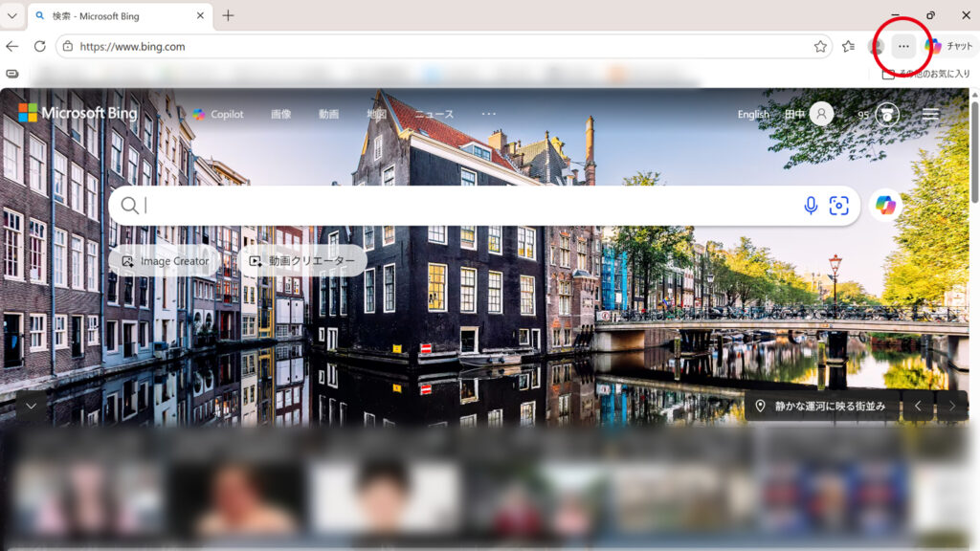Expand the tab actions dropdown arrow
980x551 pixels.
[12, 15]
